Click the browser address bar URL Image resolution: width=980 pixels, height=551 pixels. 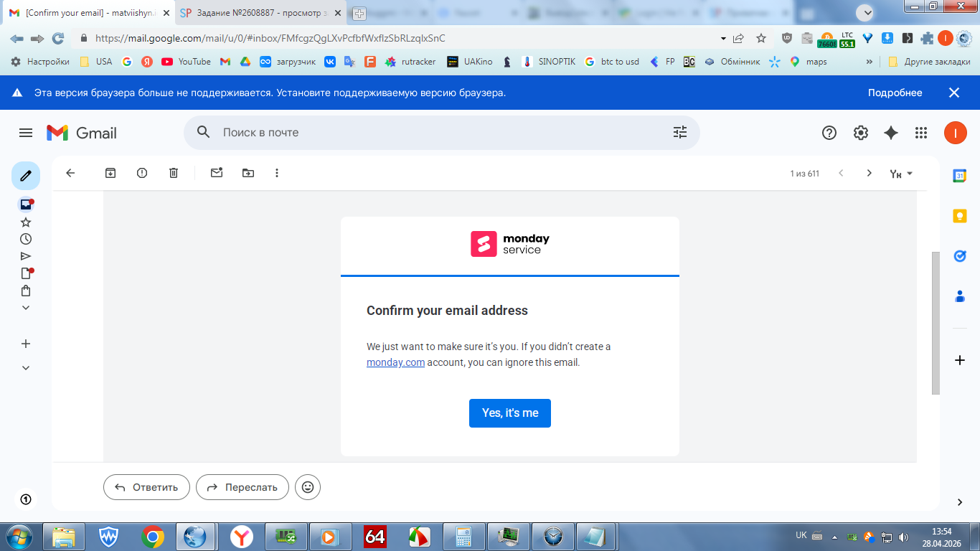270,39
